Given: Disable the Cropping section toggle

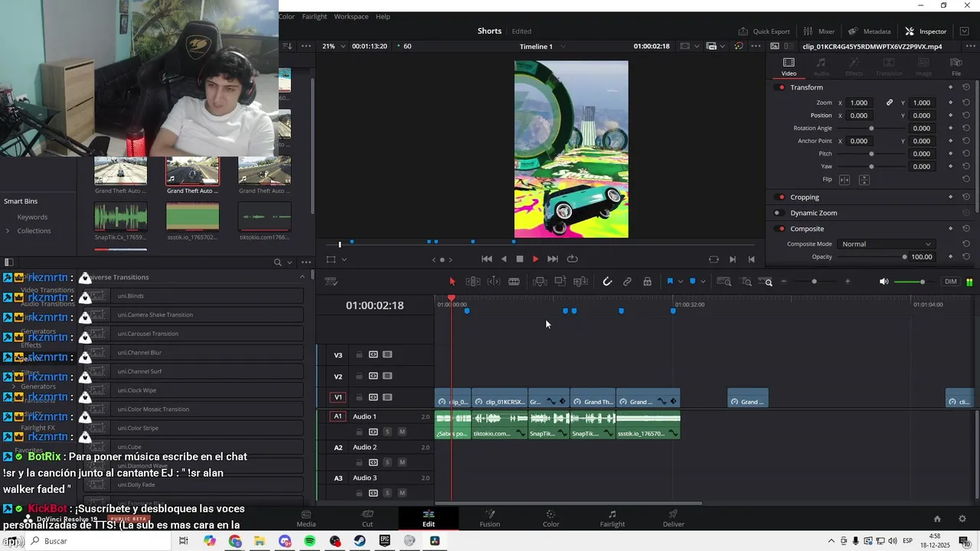Looking at the screenshot, I should tap(781, 197).
